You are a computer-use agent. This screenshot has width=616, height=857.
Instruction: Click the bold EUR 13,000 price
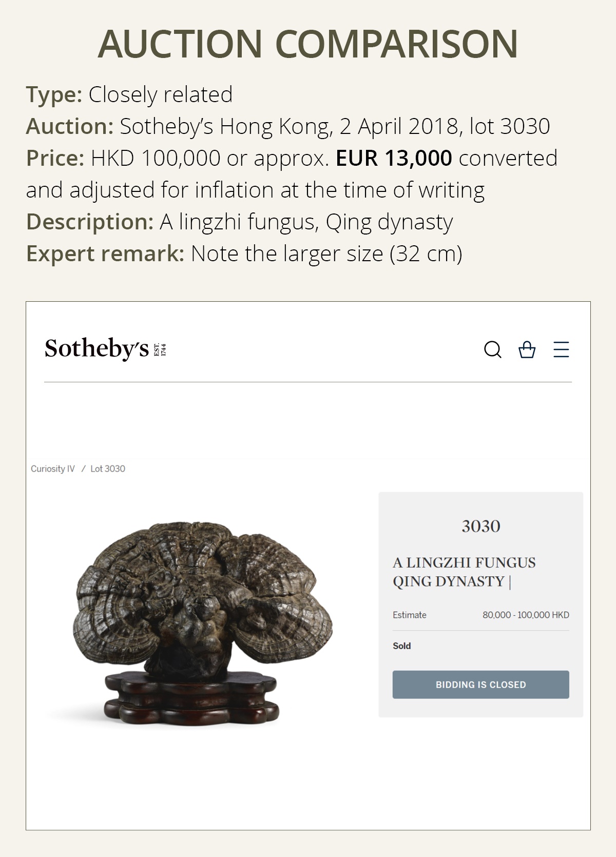click(394, 158)
